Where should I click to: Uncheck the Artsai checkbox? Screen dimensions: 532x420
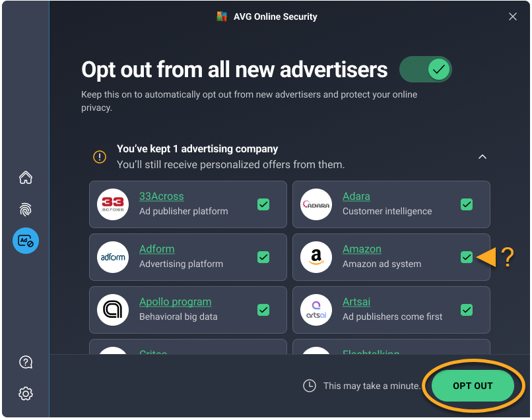[467, 310]
